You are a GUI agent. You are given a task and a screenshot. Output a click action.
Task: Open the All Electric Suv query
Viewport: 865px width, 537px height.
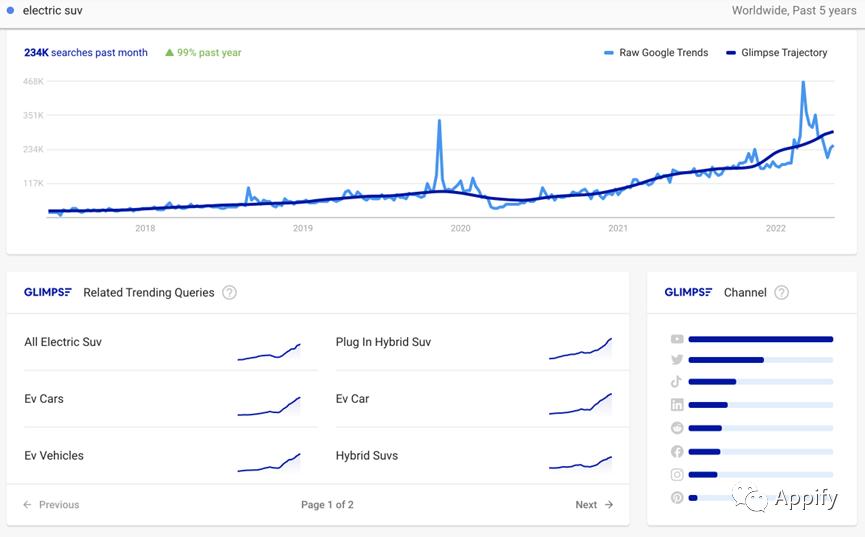tap(63, 342)
